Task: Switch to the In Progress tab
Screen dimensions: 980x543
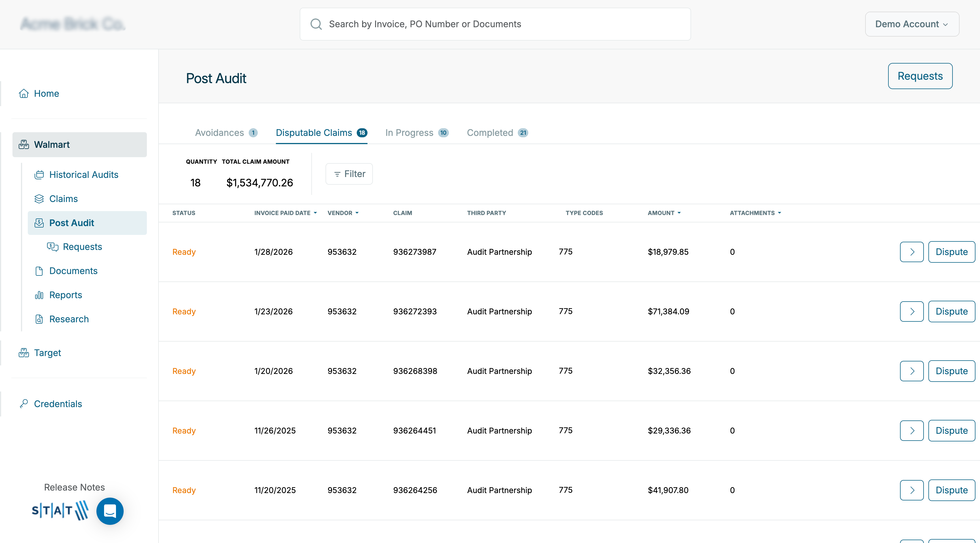Action: (409, 132)
